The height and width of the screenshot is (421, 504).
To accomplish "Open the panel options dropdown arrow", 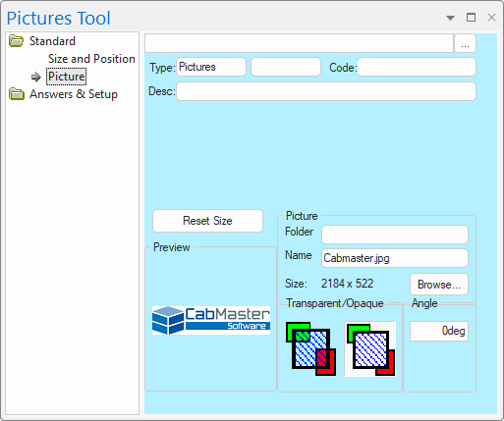I will tap(451, 18).
